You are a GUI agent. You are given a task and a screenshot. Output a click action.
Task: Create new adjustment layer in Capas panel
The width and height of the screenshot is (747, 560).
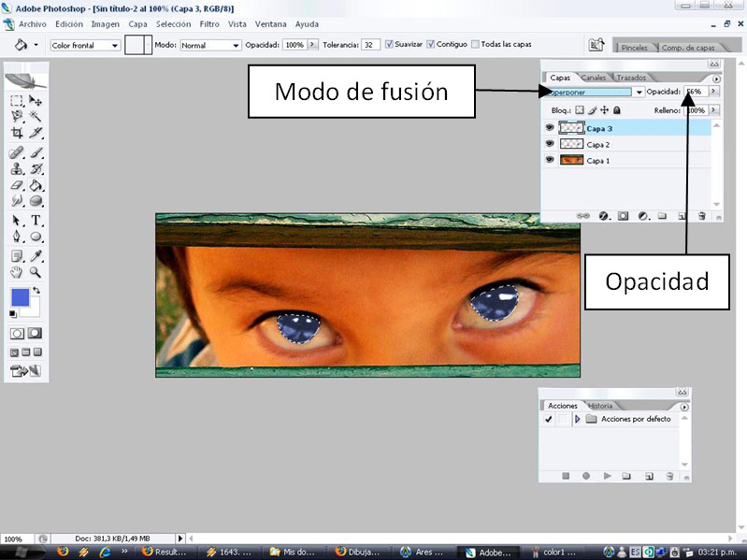(x=642, y=216)
